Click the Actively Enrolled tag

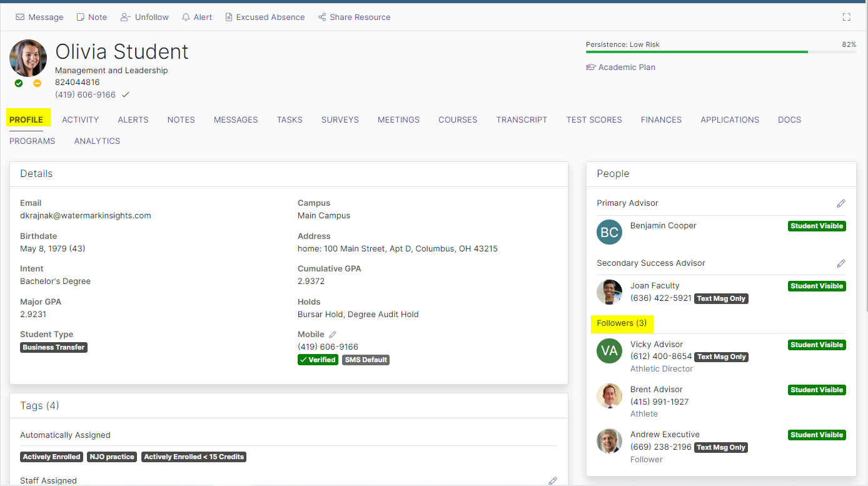click(x=52, y=457)
